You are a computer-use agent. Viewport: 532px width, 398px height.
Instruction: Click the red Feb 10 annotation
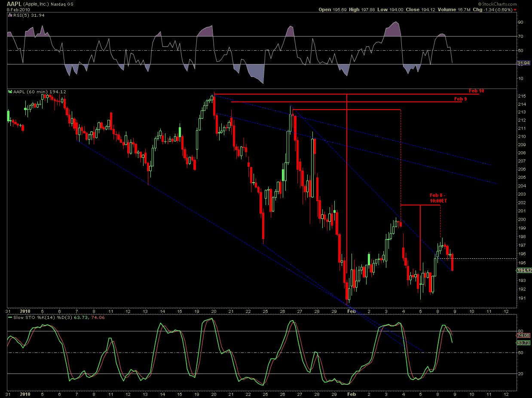point(476,91)
